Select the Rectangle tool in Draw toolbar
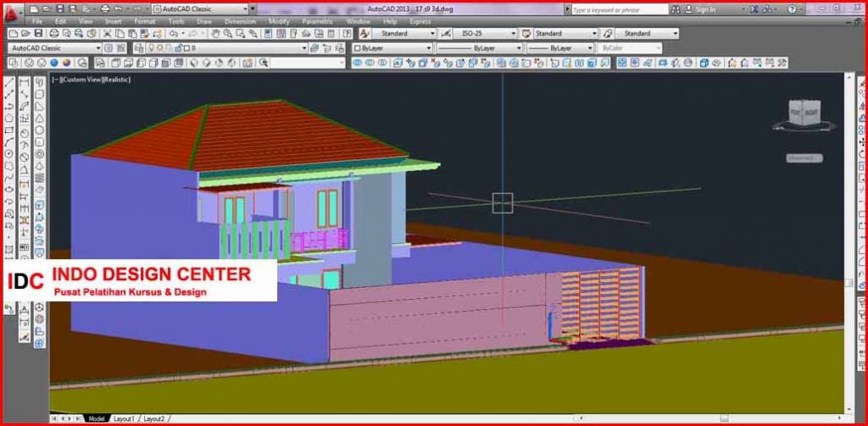Screen dimensions: 868x426 click(9, 130)
